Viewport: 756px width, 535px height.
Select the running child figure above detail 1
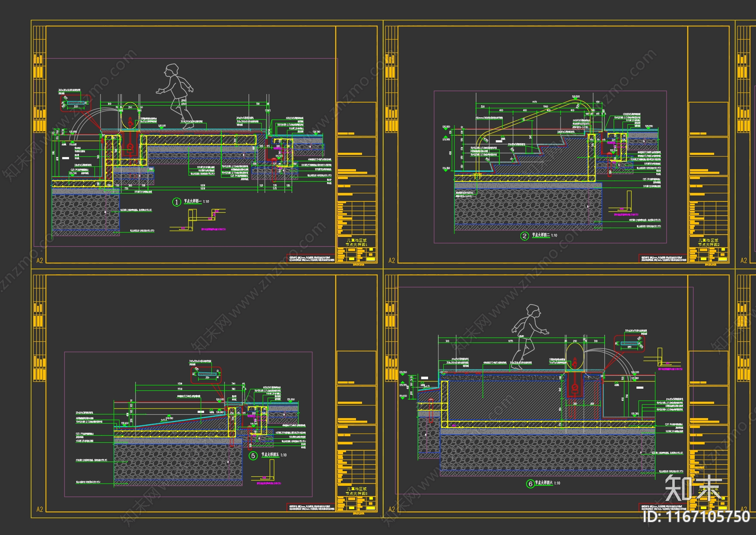click(175, 95)
